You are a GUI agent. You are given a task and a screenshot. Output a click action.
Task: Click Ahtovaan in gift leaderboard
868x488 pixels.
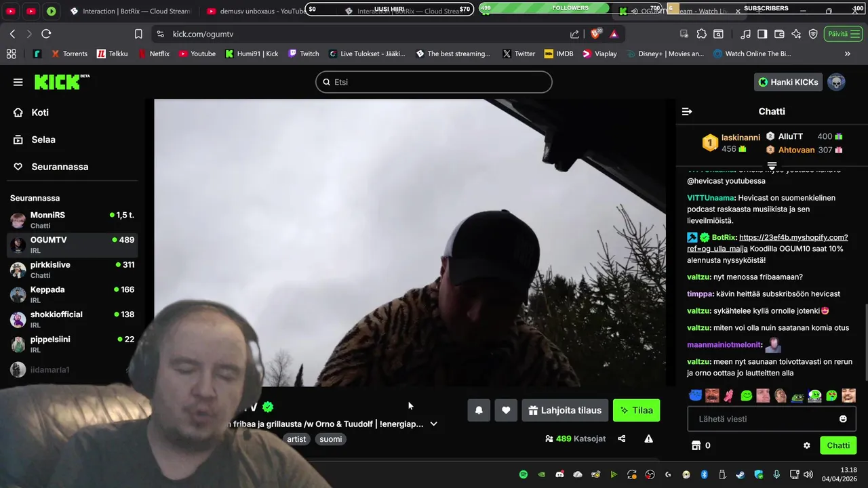click(796, 150)
